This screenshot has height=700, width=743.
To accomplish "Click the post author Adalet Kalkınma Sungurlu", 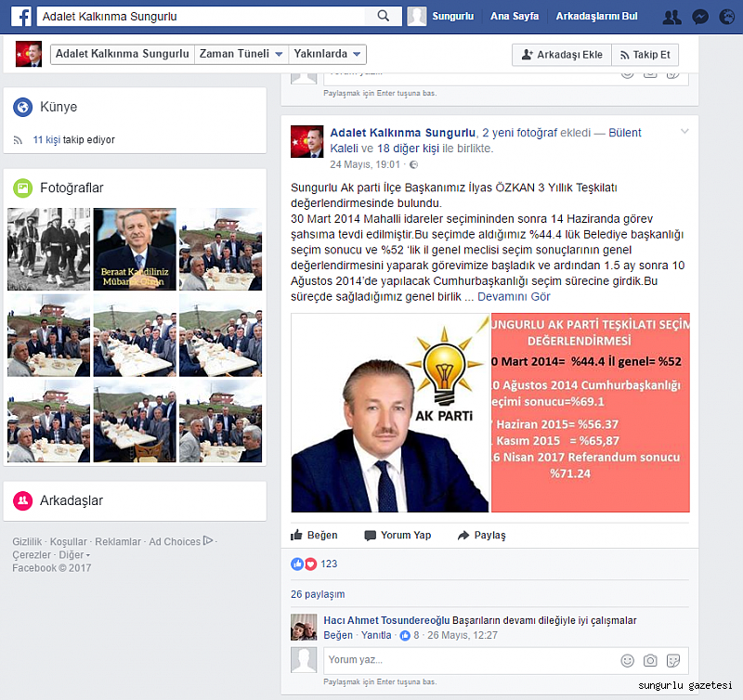I will pyautogui.click(x=403, y=133).
